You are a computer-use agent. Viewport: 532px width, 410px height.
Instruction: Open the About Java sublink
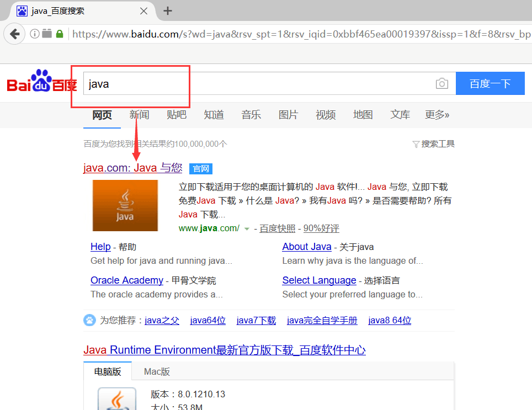click(307, 247)
